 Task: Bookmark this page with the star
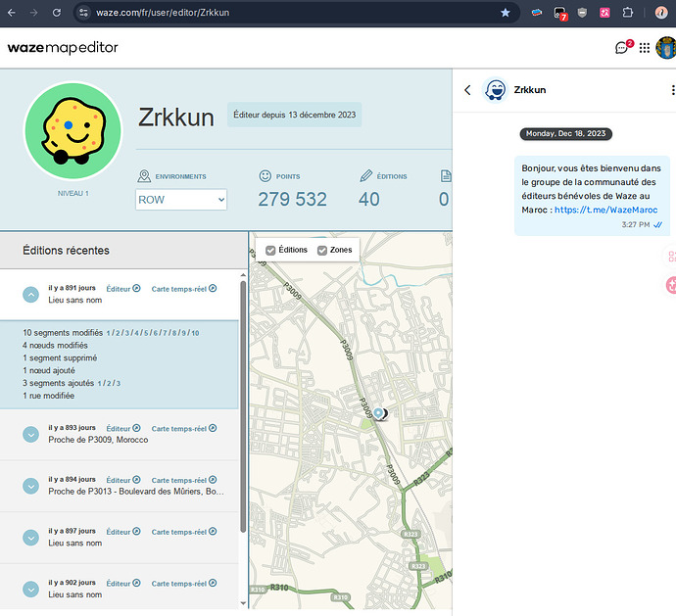coord(506,13)
